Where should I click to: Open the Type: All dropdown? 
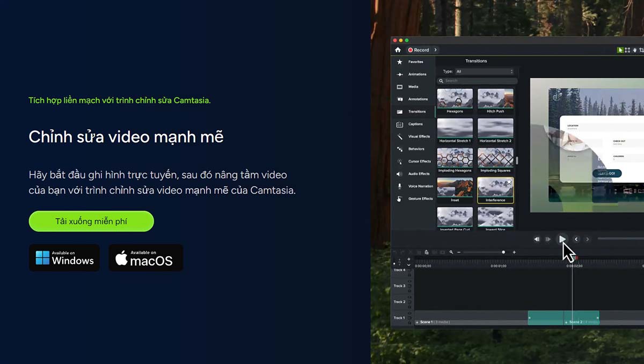(485, 71)
